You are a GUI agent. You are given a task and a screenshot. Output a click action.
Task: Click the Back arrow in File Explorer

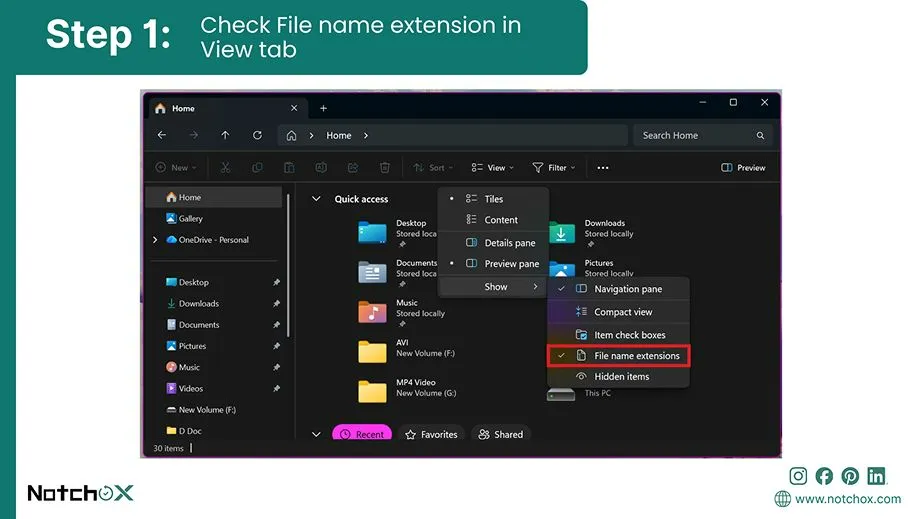click(x=162, y=135)
